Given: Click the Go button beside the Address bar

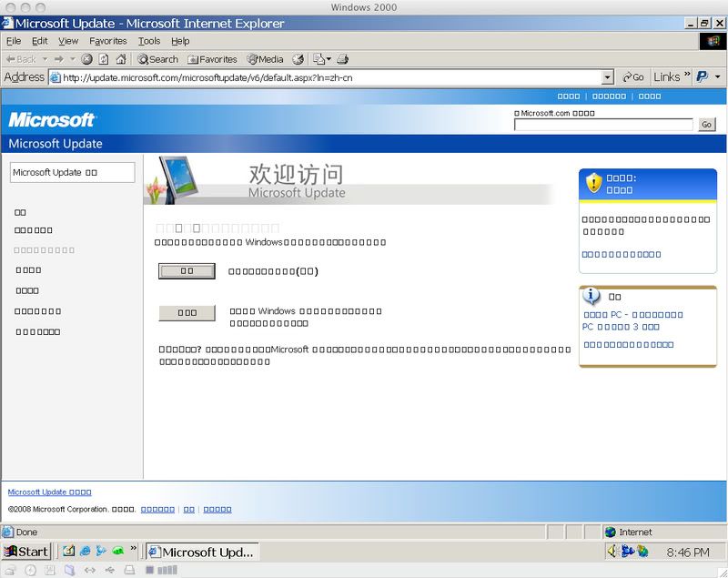Looking at the screenshot, I should click(632, 77).
